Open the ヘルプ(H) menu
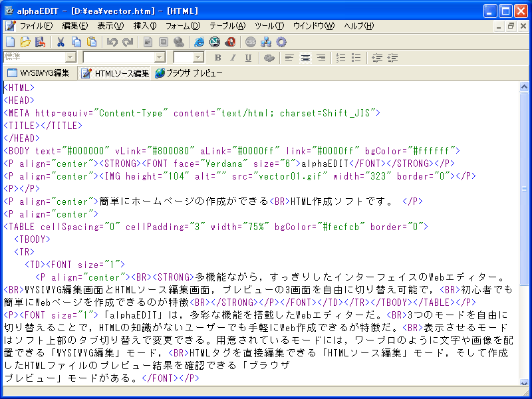Viewport: 532px width, 399px height. [359, 26]
